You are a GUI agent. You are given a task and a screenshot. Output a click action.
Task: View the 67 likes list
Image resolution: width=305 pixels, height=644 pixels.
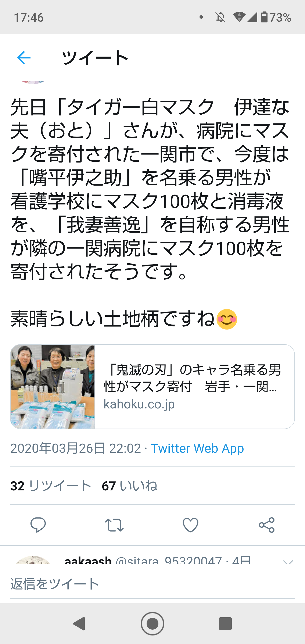(129, 486)
